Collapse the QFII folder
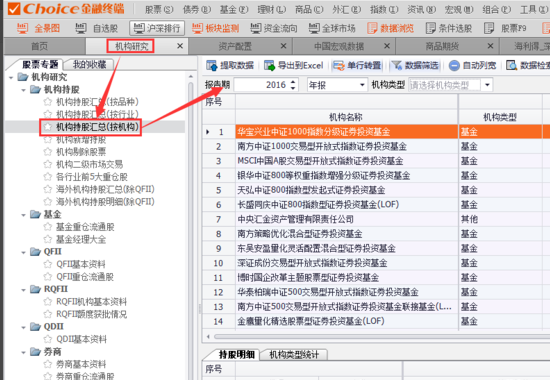 24,252
